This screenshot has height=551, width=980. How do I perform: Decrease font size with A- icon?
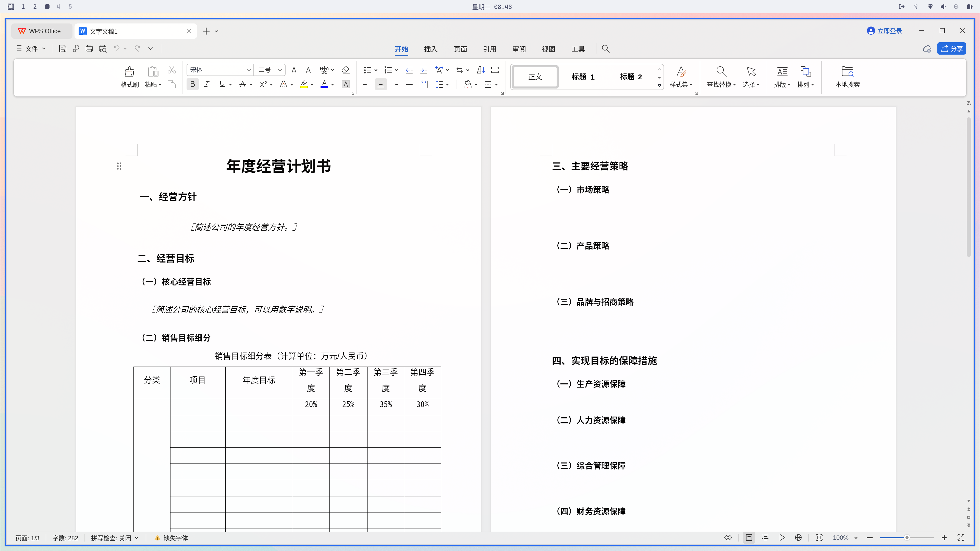pos(309,70)
